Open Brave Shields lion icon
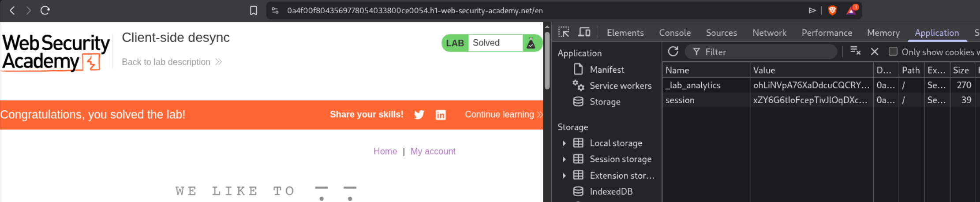The height and width of the screenshot is (202, 980). tap(832, 11)
